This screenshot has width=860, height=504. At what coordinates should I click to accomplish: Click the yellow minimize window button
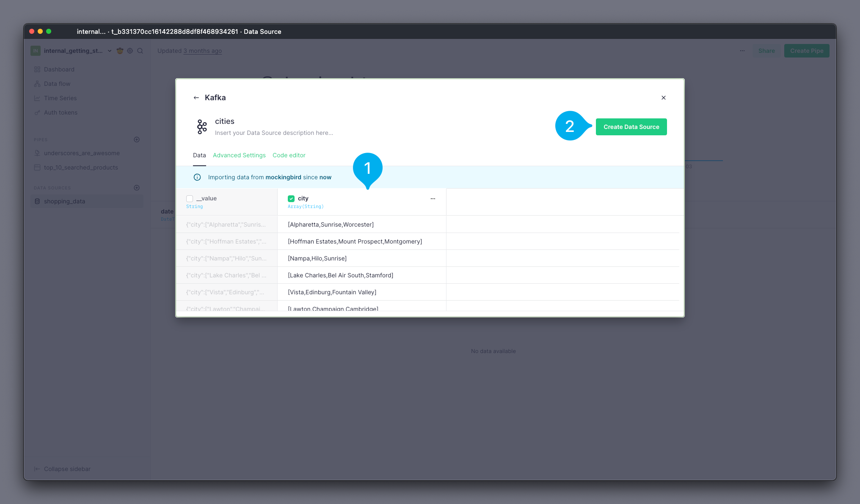(40, 31)
